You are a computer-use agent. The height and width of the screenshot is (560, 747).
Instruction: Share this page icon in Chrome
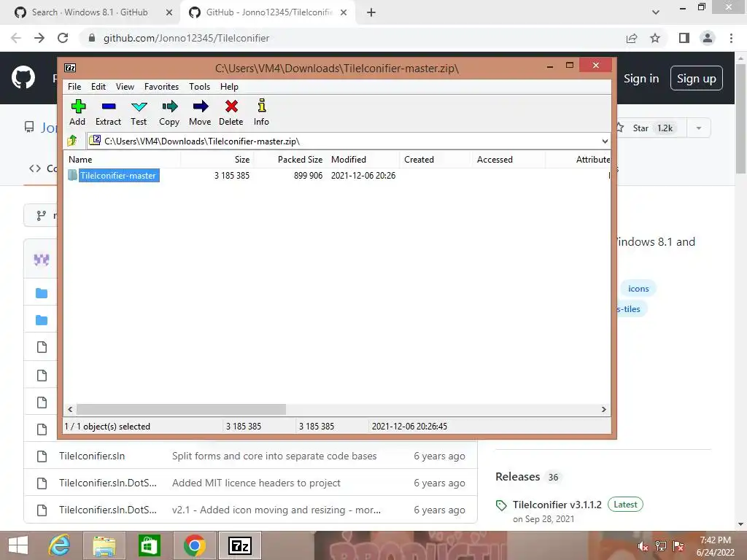(x=632, y=38)
